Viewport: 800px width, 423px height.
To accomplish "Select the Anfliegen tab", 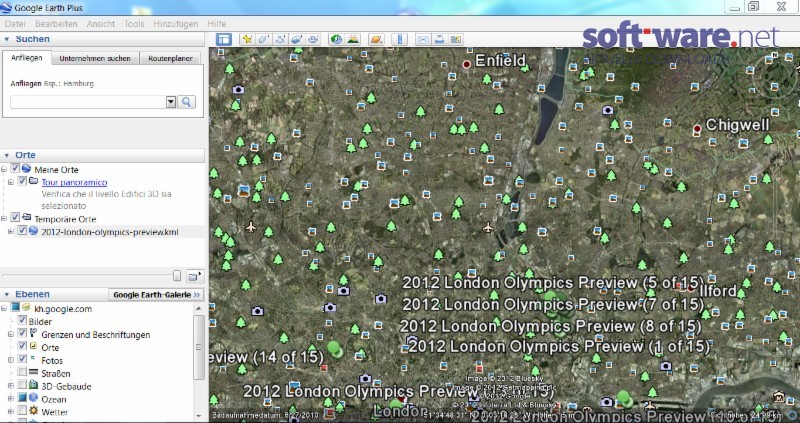I will point(27,58).
